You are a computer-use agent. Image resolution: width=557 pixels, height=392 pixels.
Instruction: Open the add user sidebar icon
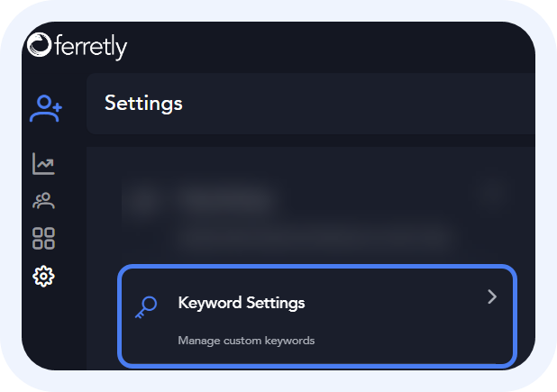(44, 109)
